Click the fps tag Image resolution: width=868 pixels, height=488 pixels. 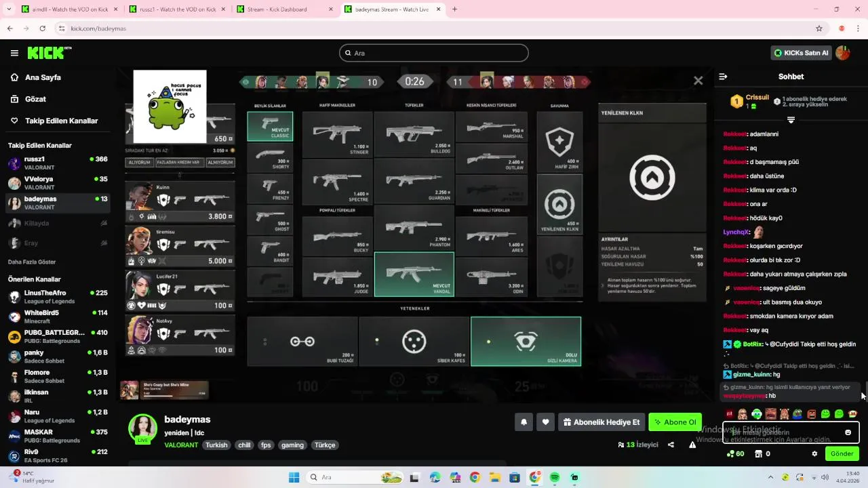pos(265,445)
